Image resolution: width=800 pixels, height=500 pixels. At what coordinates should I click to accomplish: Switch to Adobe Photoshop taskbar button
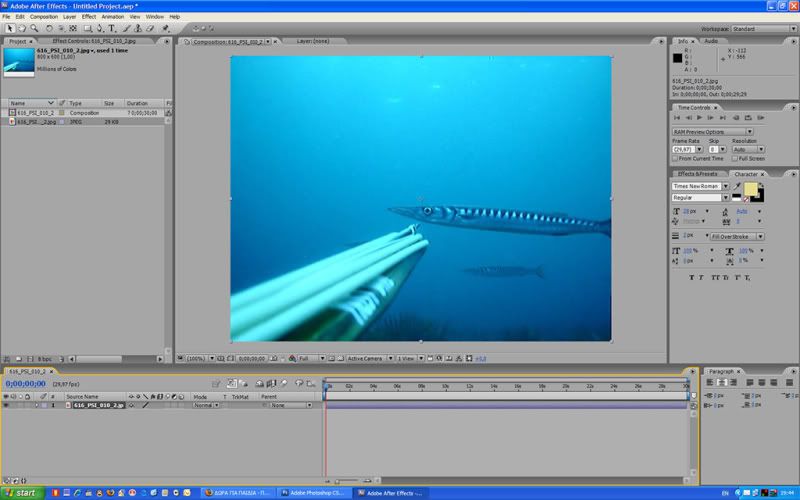click(x=314, y=493)
